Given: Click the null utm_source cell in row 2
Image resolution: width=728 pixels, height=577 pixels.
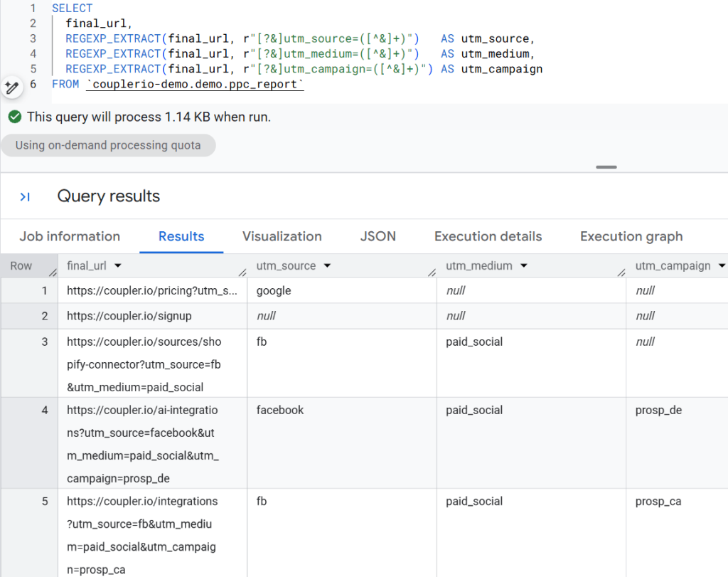Looking at the screenshot, I should (x=342, y=317).
